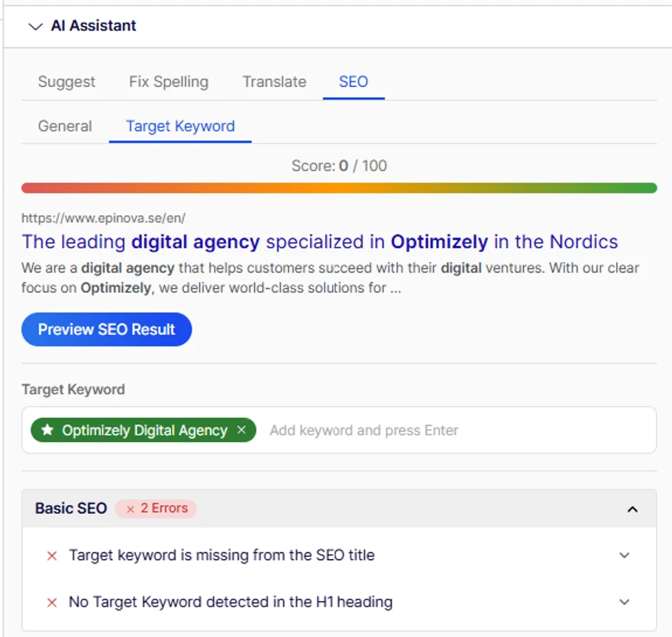
Task: Expand the H1 heading keyword error
Action: (x=625, y=602)
